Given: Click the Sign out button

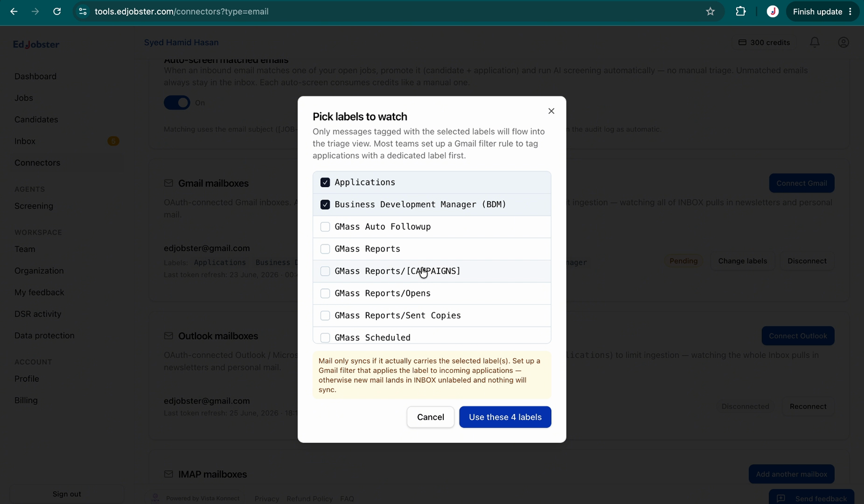Looking at the screenshot, I should tap(67, 494).
